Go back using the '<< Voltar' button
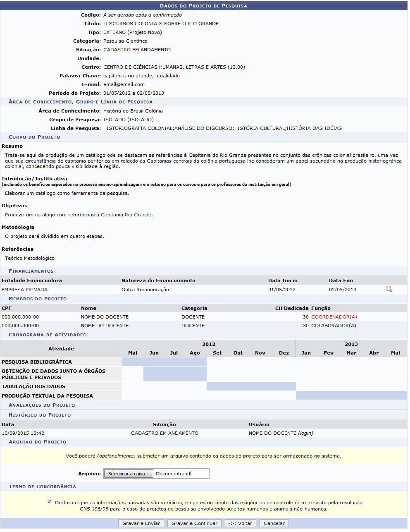 pos(241,523)
